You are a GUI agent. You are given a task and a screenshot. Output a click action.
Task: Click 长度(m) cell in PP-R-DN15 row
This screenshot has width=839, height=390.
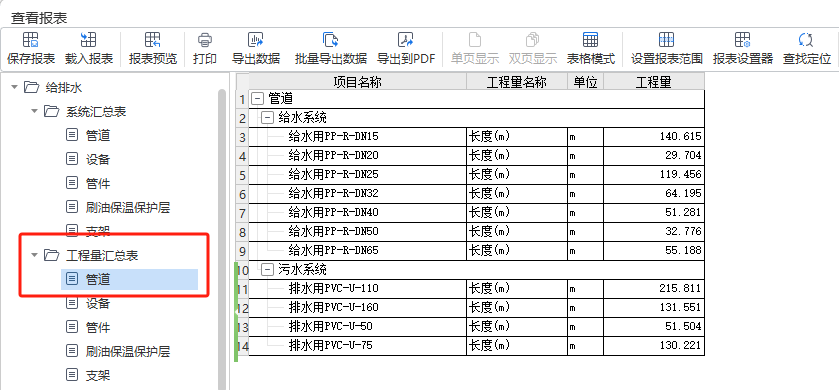[517, 137]
